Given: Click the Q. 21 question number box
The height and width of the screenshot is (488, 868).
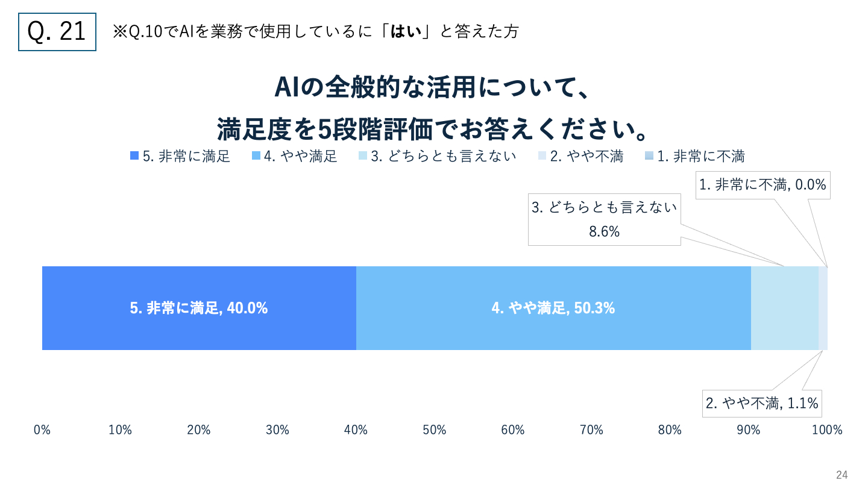Looking at the screenshot, I should pyautogui.click(x=57, y=32).
